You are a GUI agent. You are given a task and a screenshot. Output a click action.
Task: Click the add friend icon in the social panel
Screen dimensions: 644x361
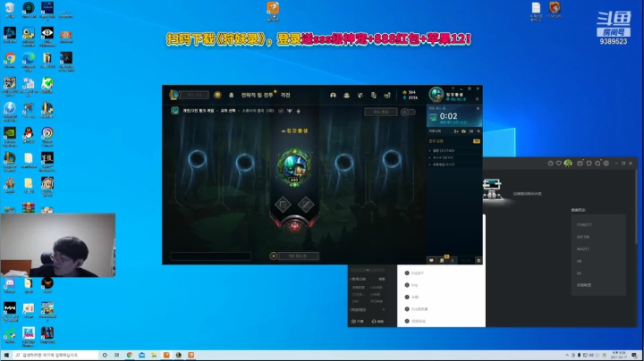coord(456,131)
